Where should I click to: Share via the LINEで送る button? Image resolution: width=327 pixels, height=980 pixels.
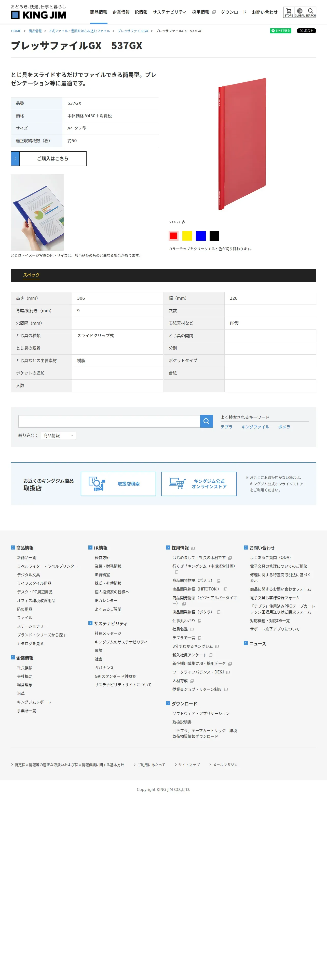281,31
